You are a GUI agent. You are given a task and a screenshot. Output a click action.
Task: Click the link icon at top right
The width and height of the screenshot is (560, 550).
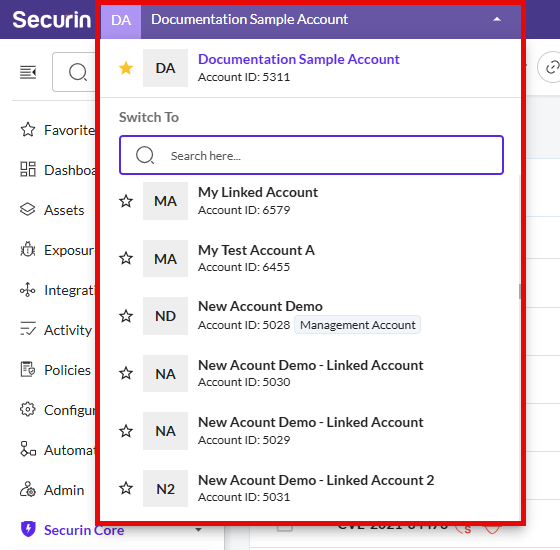point(552,67)
